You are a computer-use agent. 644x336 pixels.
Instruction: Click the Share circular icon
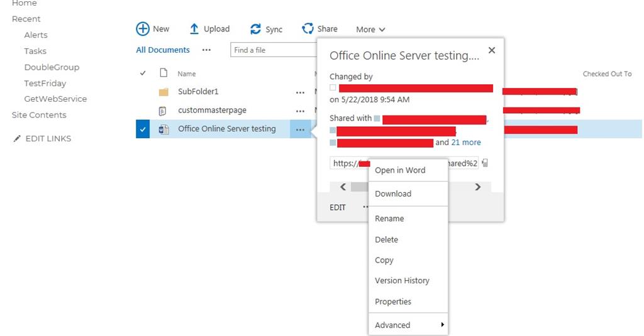pyautogui.click(x=308, y=28)
